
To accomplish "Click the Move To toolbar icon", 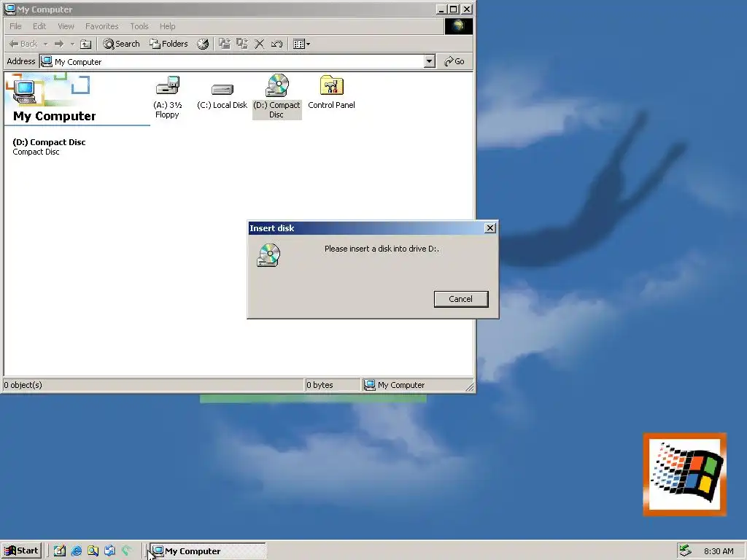I will click(x=225, y=44).
